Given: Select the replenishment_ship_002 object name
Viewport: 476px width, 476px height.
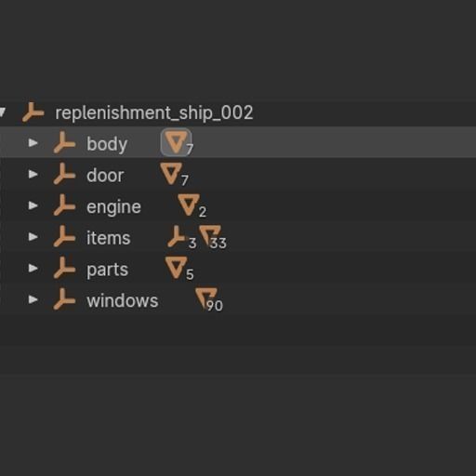Looking at the screenshot, I should pos(154,112).
